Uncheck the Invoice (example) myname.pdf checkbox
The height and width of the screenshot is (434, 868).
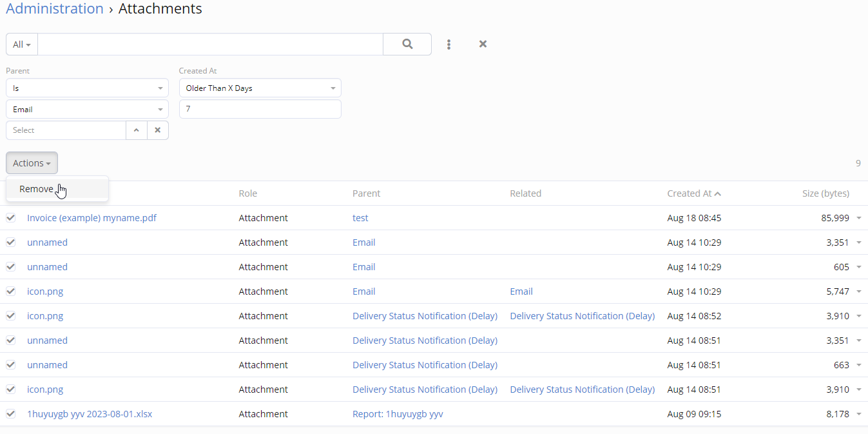point(11,218)
